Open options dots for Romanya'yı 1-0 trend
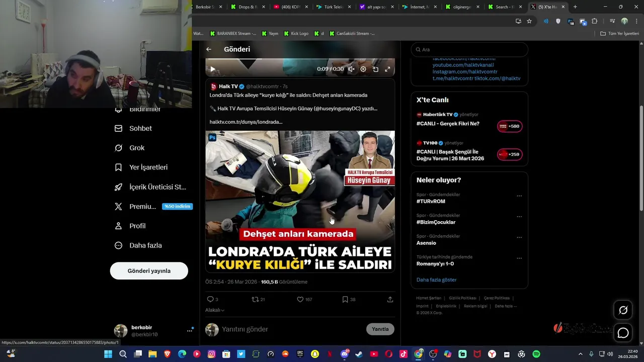 point(519,258)
